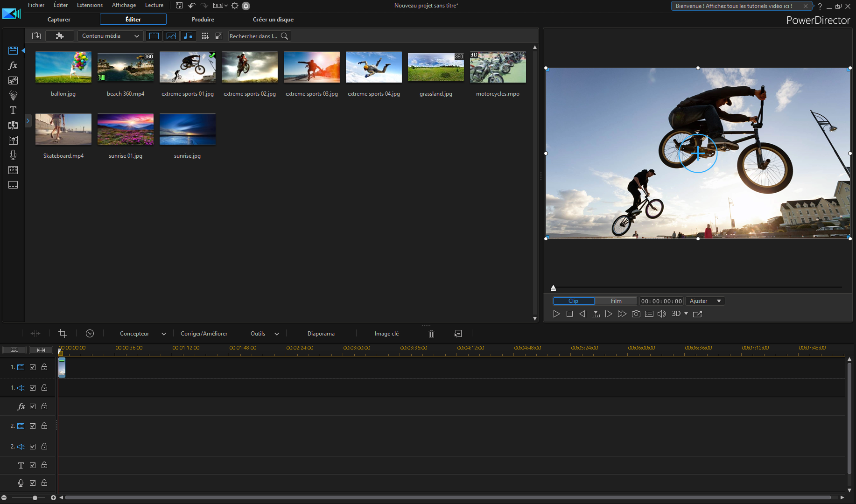Toggle visibility checkbox of video track 1
Image resolution: width=856 pixels, height=504 pixels.
(33, 367)
